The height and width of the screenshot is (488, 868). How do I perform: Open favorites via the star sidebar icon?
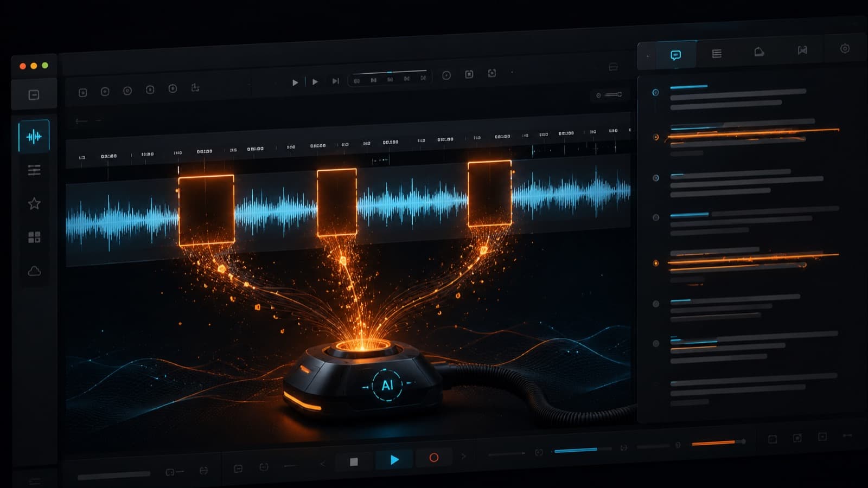[34, 203]
